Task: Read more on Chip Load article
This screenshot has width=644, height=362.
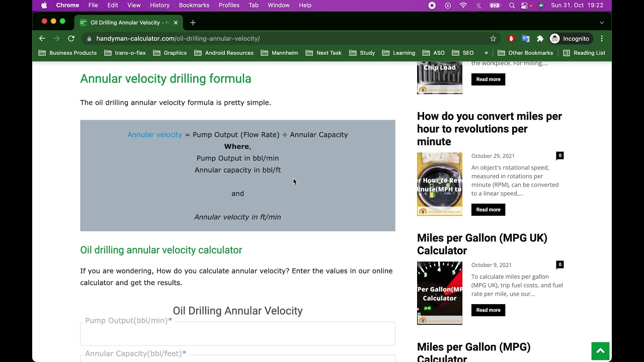Action: (488, 79)
